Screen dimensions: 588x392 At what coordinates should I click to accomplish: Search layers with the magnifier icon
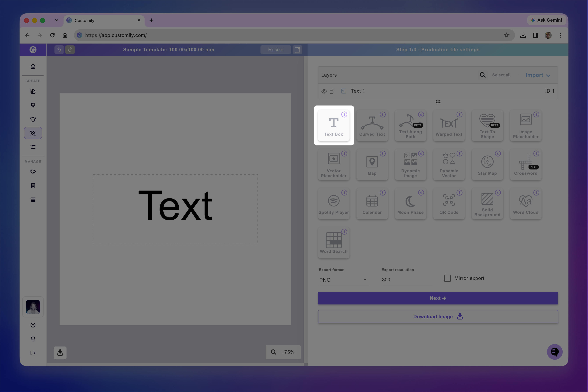pyautogui.click(x=482, y=75)
